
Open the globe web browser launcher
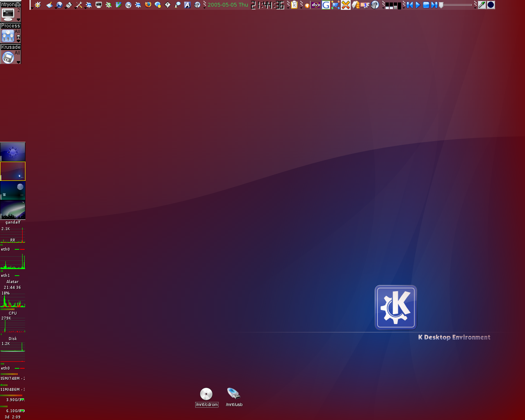(x=59, y=5)
